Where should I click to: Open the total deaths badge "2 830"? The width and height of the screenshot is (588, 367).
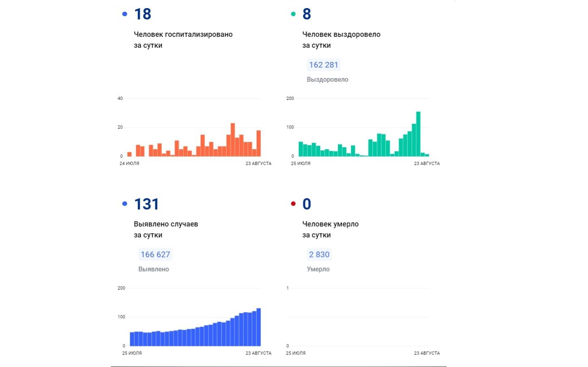pos(320,255)
